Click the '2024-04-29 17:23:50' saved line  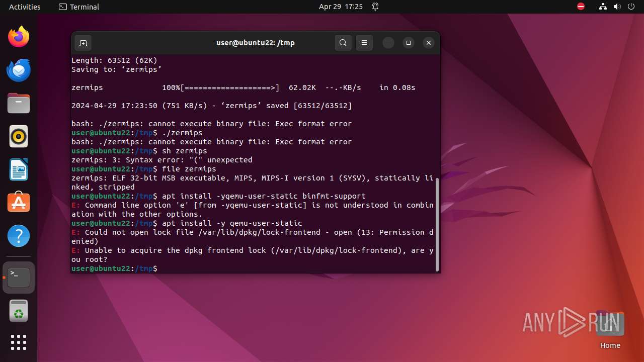click(212, 106)
